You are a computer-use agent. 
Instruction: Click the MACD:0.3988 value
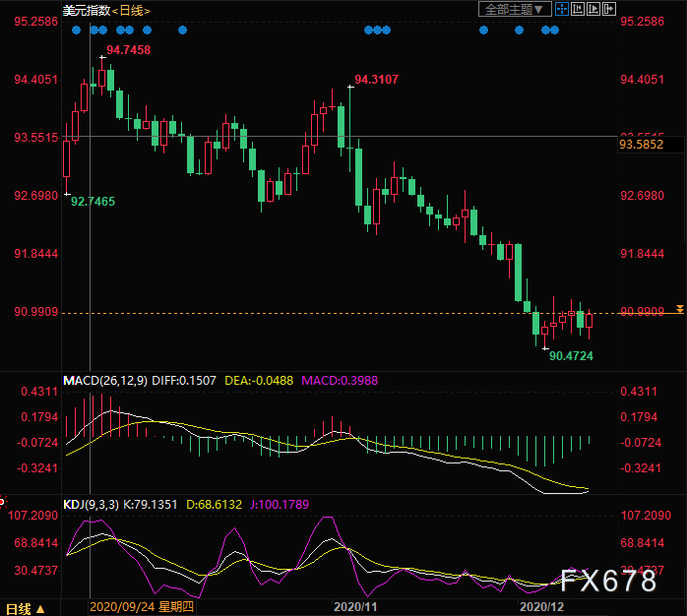tap(340, 380)
